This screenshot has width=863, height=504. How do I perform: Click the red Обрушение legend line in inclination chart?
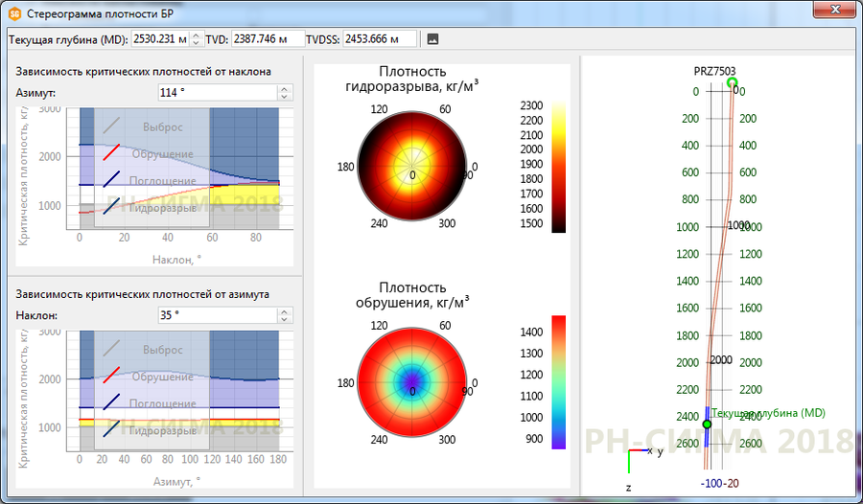(x=112, y=153)
